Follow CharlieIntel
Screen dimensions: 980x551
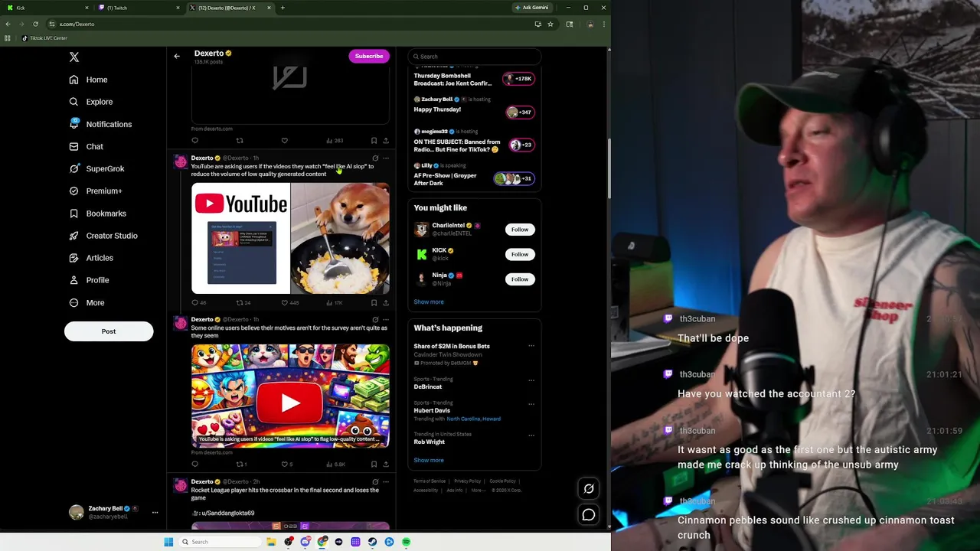520,230
